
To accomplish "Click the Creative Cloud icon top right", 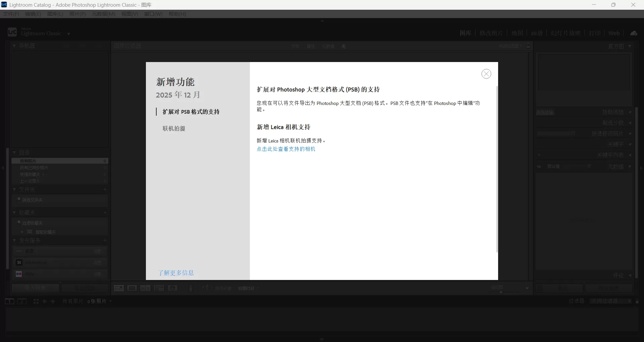I will (x=634, y=33).
